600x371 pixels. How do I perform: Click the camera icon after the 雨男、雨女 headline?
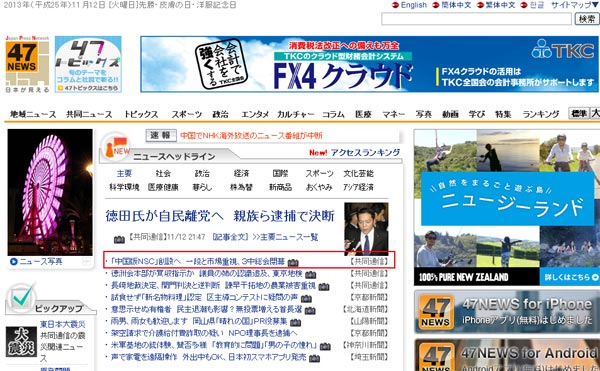click(295, 322)
